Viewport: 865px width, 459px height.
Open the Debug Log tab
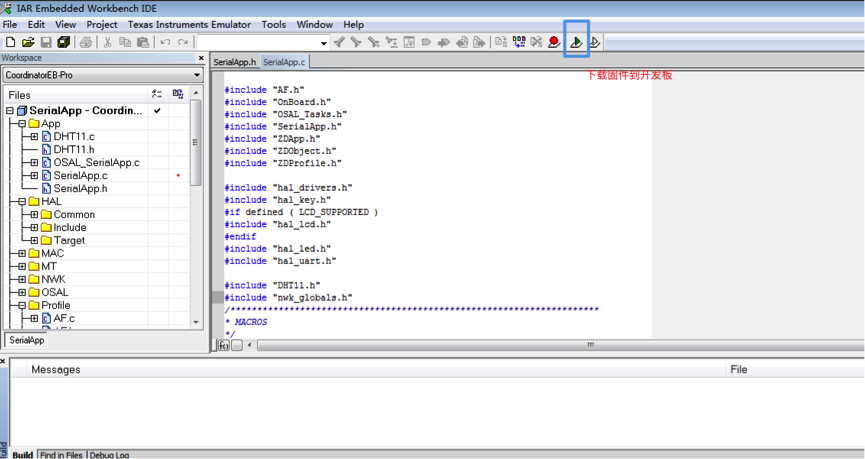[x=109, y=455]
